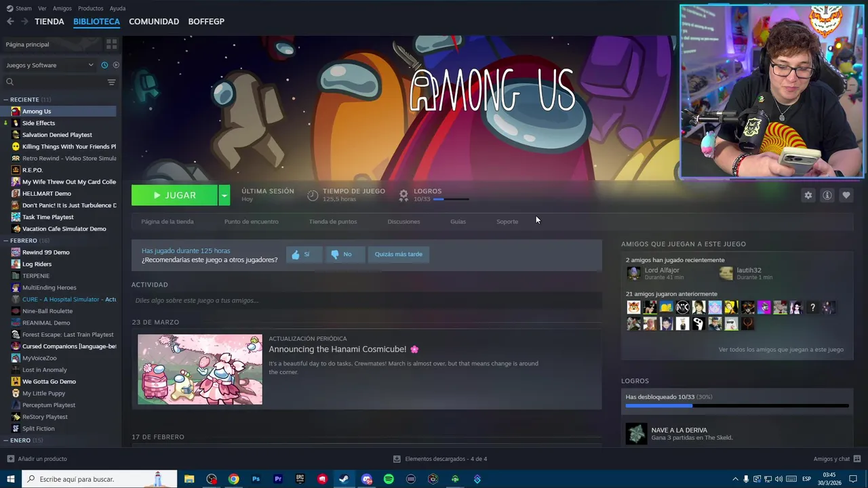Recommend game with thumbs-up Sí button

coord(304,254)
